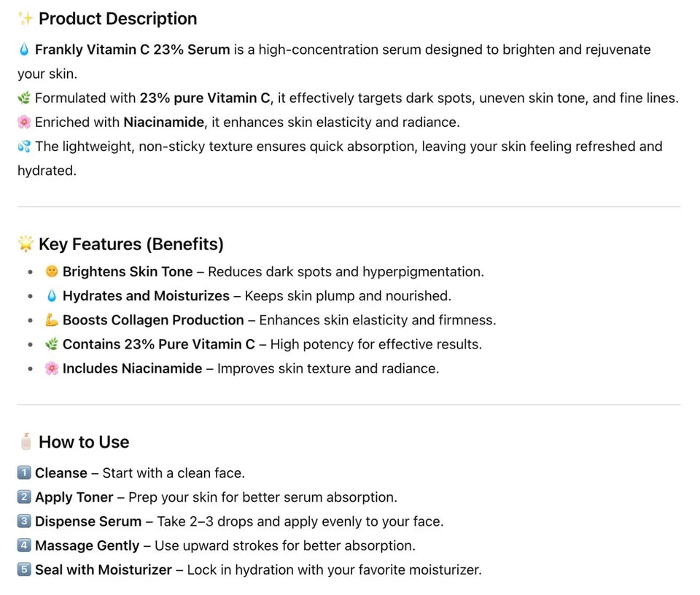700x595 pixels.
Task: Click the water droplet emoji before Frankly Vitamin C
Action: point(24,50)
